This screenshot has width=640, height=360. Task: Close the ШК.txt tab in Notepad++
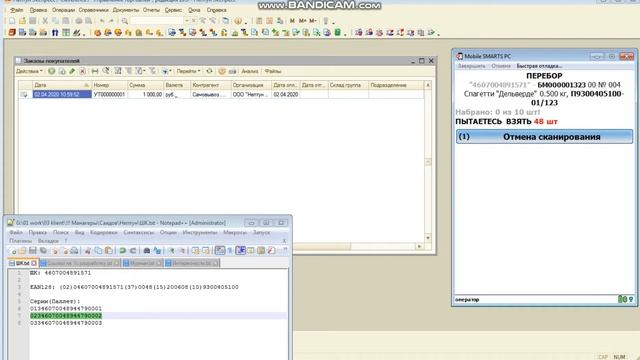tap(34, 263)
